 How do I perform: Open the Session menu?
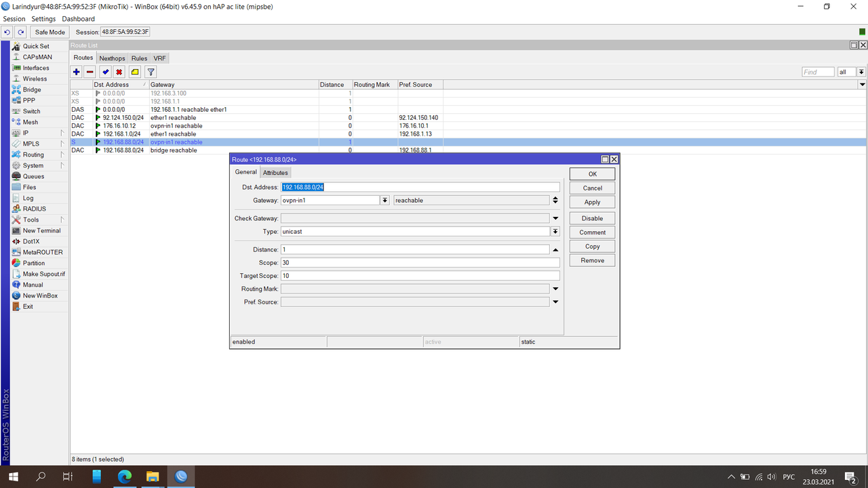(14, 19)
